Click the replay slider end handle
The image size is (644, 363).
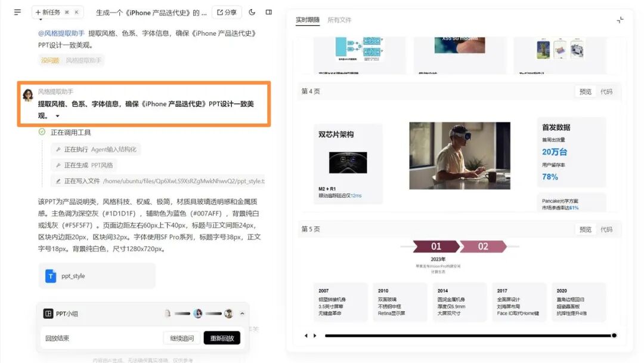pyautogui.click(x=614, y=336)
